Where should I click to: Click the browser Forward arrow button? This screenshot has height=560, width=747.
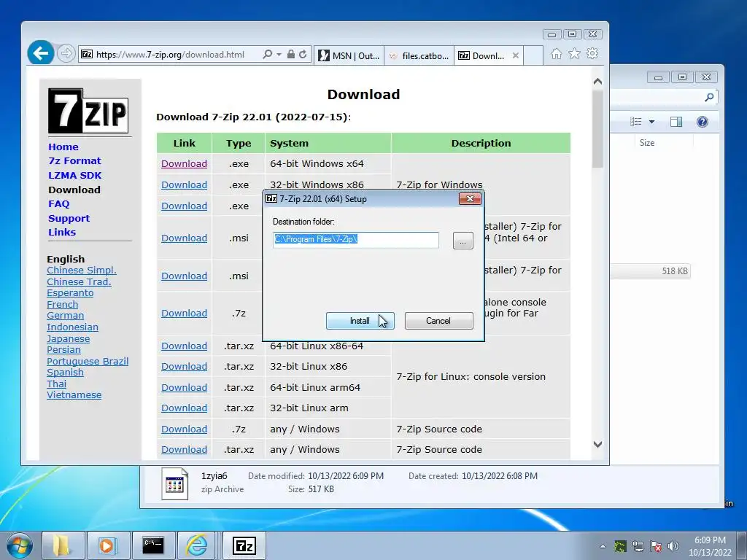[66, 53]
